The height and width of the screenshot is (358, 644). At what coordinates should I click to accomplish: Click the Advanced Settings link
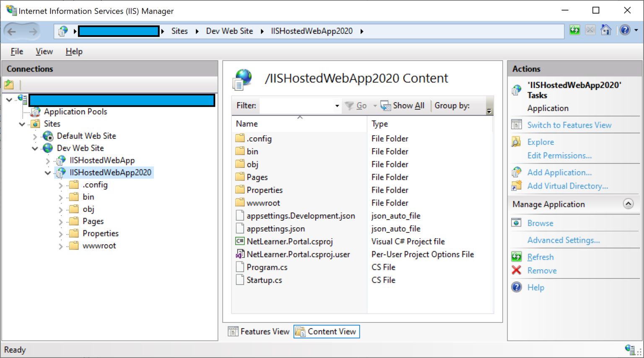(563, 240)
